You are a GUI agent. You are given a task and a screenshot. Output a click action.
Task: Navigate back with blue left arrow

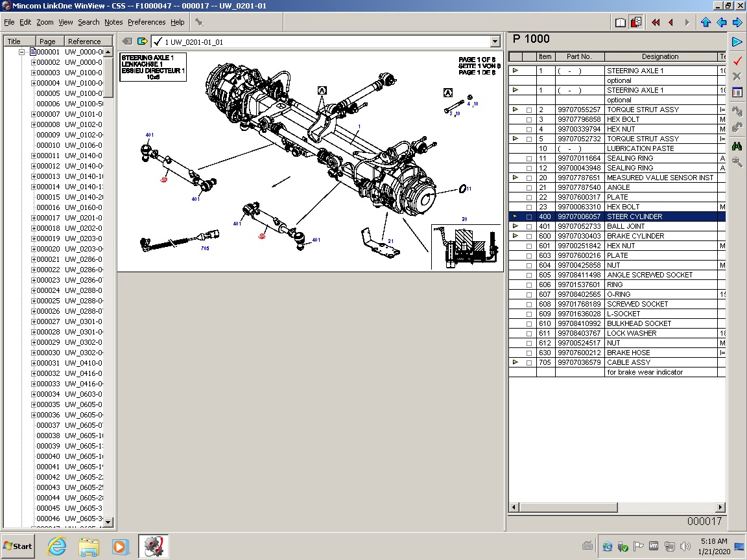[721, 23]
